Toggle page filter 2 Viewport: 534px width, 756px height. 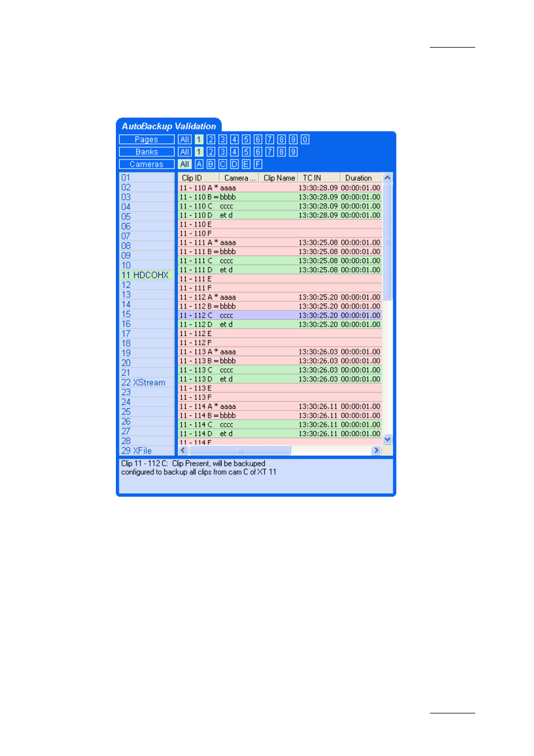click(211, 139)
